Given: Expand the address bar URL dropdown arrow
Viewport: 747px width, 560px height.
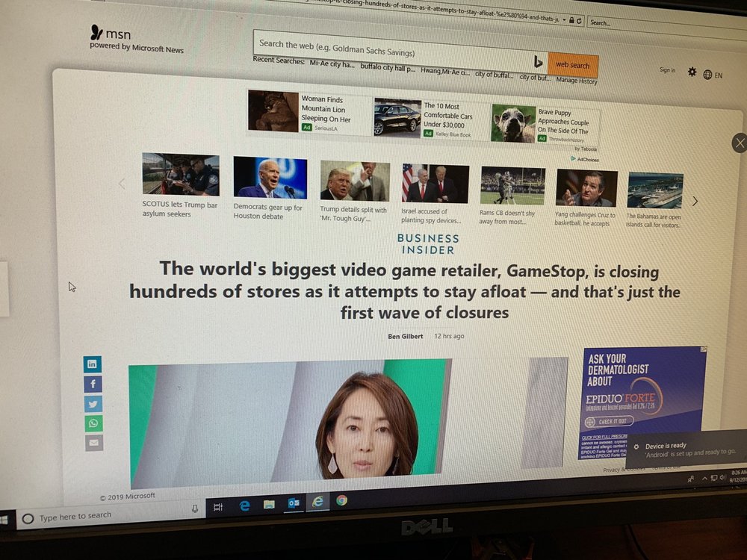Looking at the screenshot, I should [x=563, y=20].
